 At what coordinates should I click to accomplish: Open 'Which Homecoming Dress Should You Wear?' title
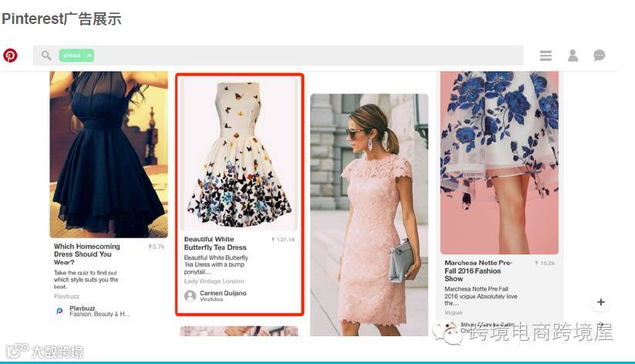(x=86, y=254)
